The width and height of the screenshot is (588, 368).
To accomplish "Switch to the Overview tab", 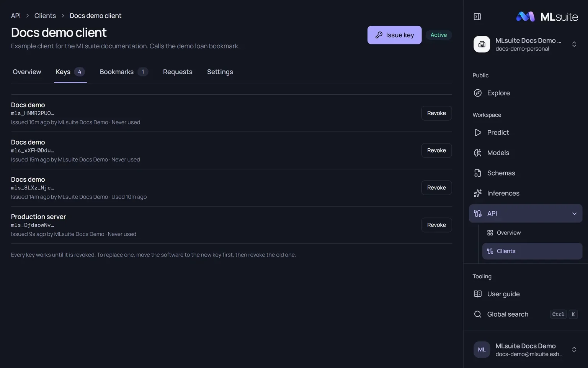I will (27, 72).
